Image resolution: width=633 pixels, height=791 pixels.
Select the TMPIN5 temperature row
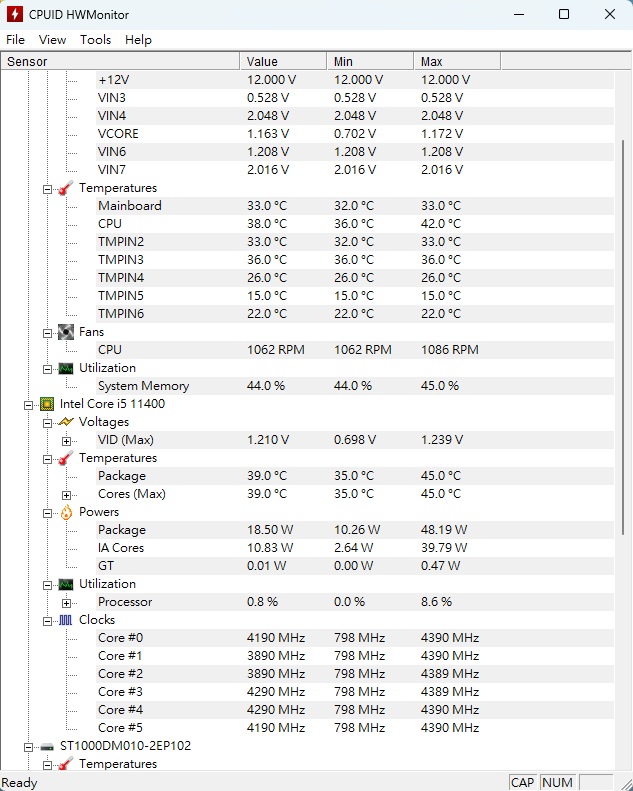coord(355,296)
